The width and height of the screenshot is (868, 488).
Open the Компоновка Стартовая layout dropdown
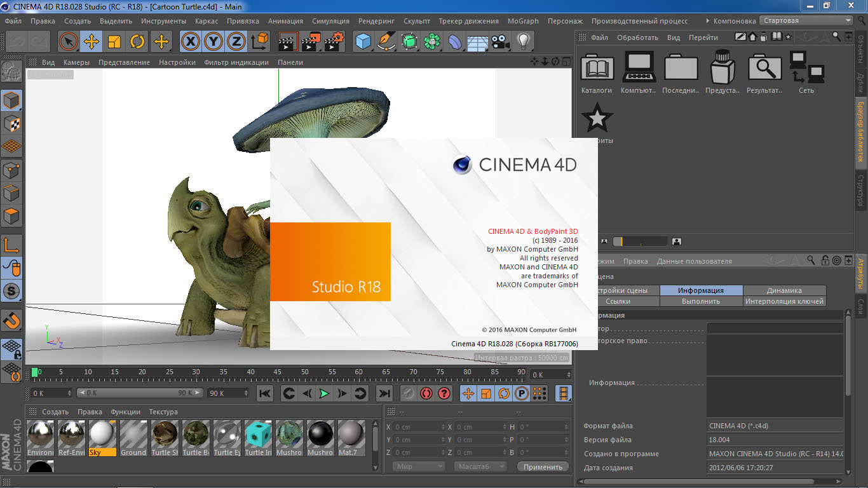pos(806,20)
